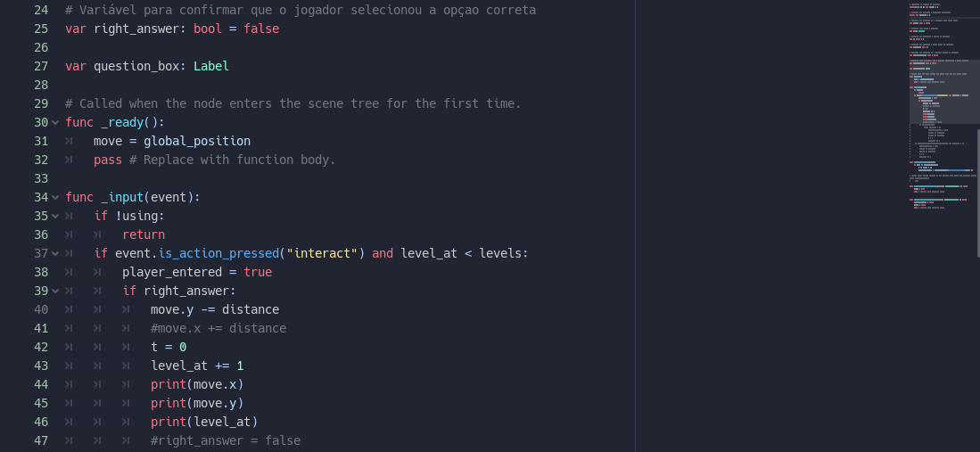
Task: Click print(level_at) statement
Action: [204, 422]
